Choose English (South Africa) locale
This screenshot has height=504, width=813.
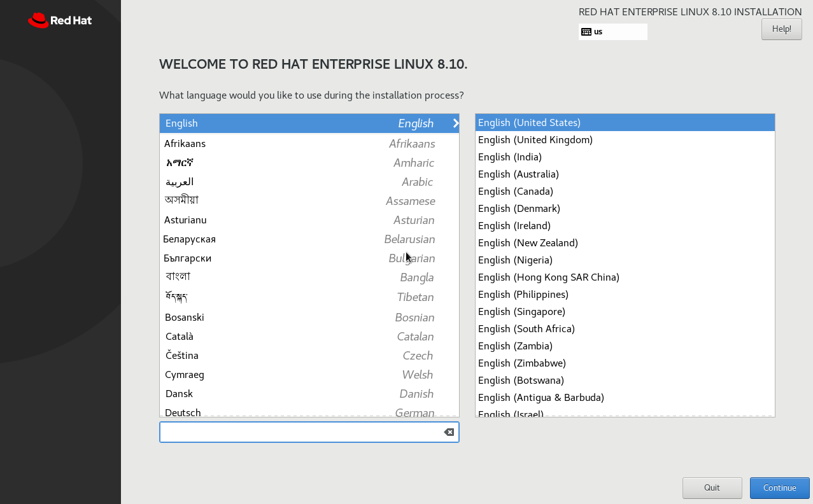(x=526, y=328)
